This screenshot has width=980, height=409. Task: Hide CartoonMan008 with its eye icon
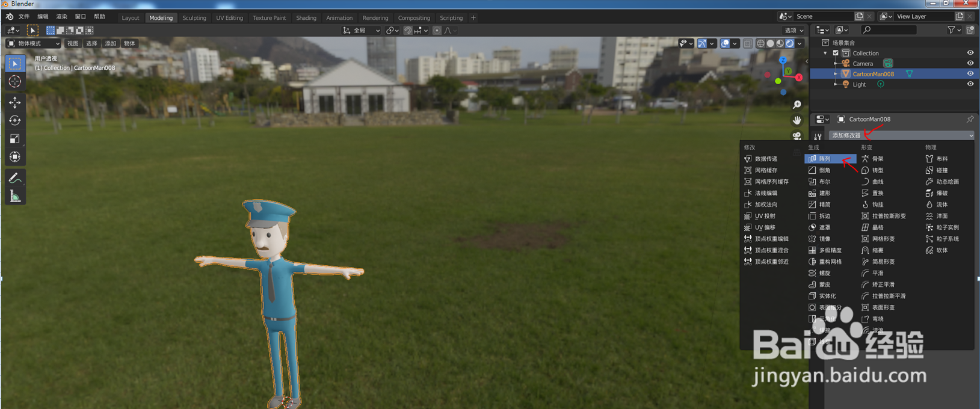click(970, 74)
